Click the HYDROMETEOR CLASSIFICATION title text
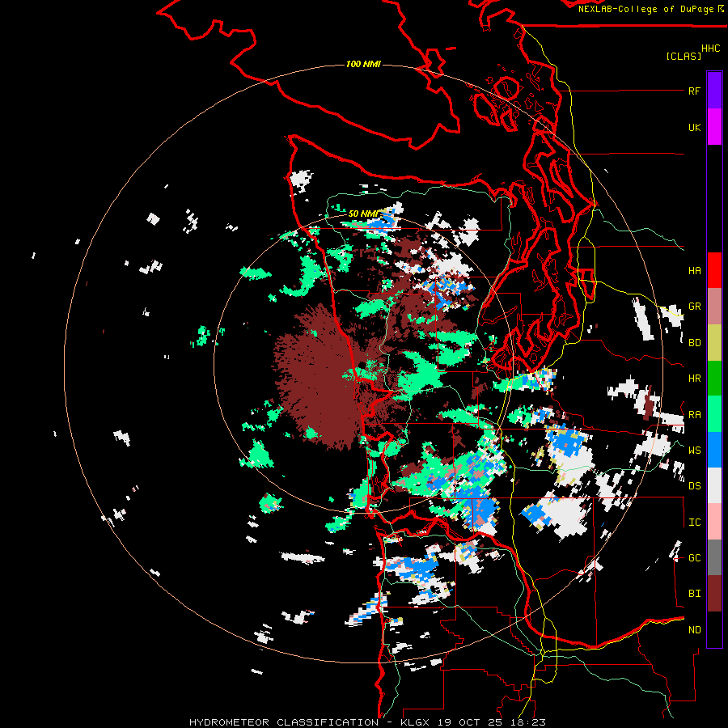The image size is (728, 728). pos(284,722)
